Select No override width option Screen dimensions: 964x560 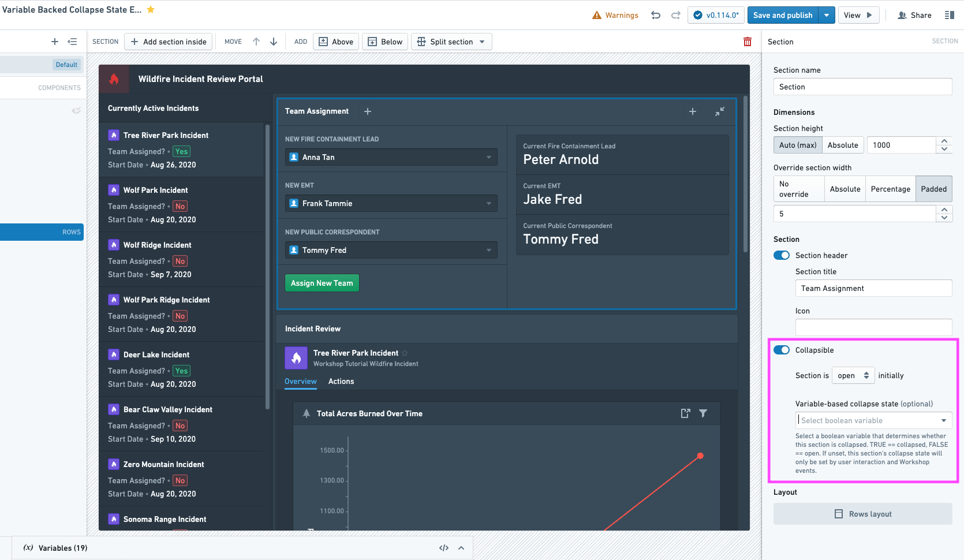click(799, 189)
